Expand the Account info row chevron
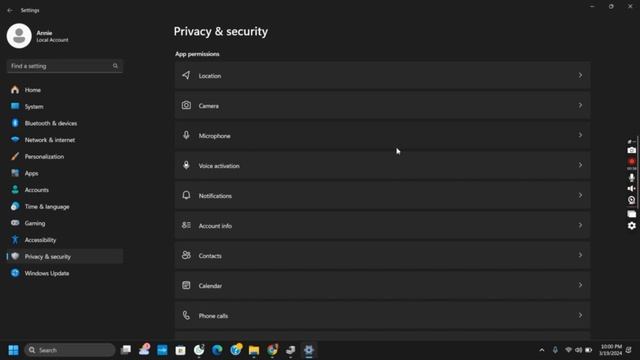Viewport: 640px width, 360px height. [580, 225]
